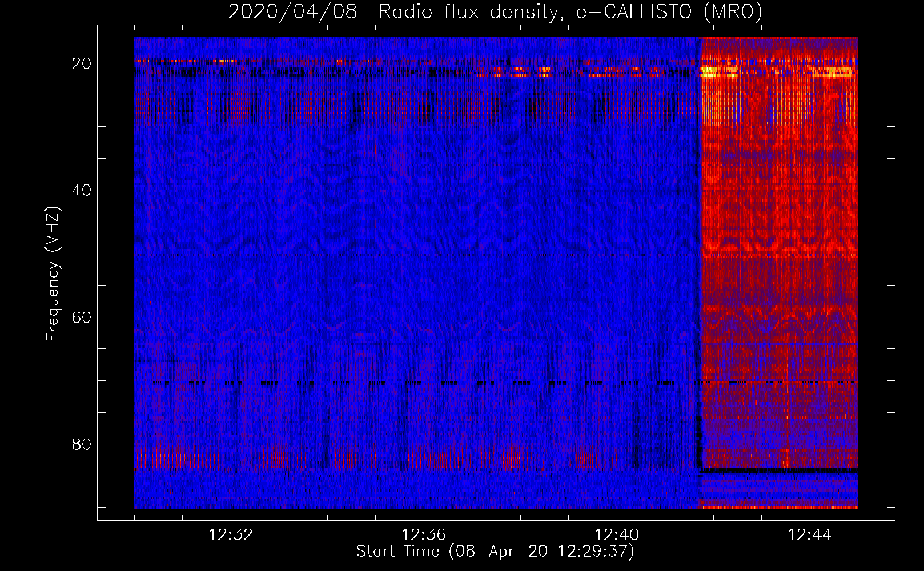Click the 20 frequency tick label
The height and width of the screenshot is (571, 924).
point(82,63)
